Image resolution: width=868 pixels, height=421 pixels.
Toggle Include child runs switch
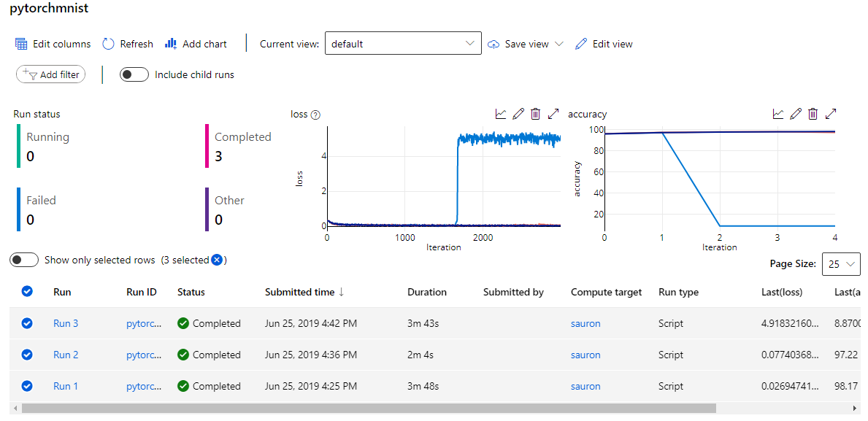[134, 74]
